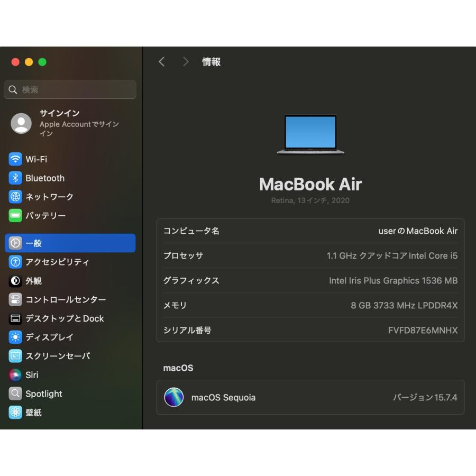This screenshot has width=476, height=476.
Task: Open ネットワーク sidebar label
Action: pyautogui.click(x=50, y=197)
